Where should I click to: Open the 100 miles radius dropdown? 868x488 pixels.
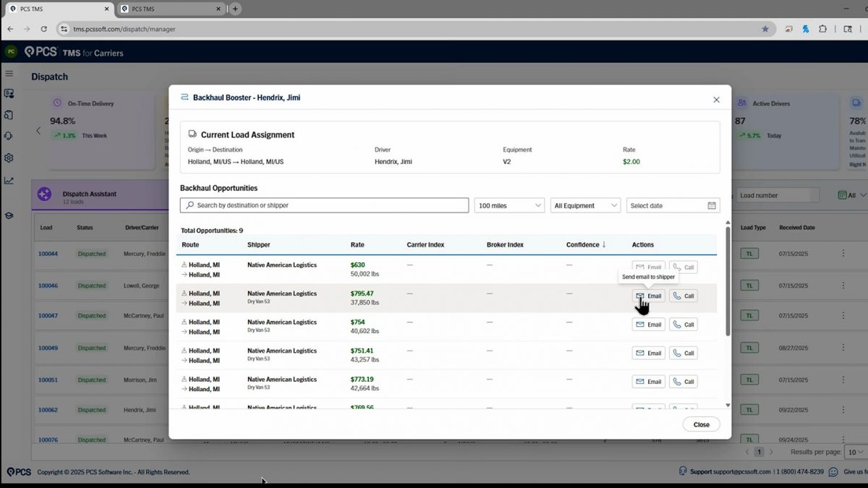(x=509, y=206)
